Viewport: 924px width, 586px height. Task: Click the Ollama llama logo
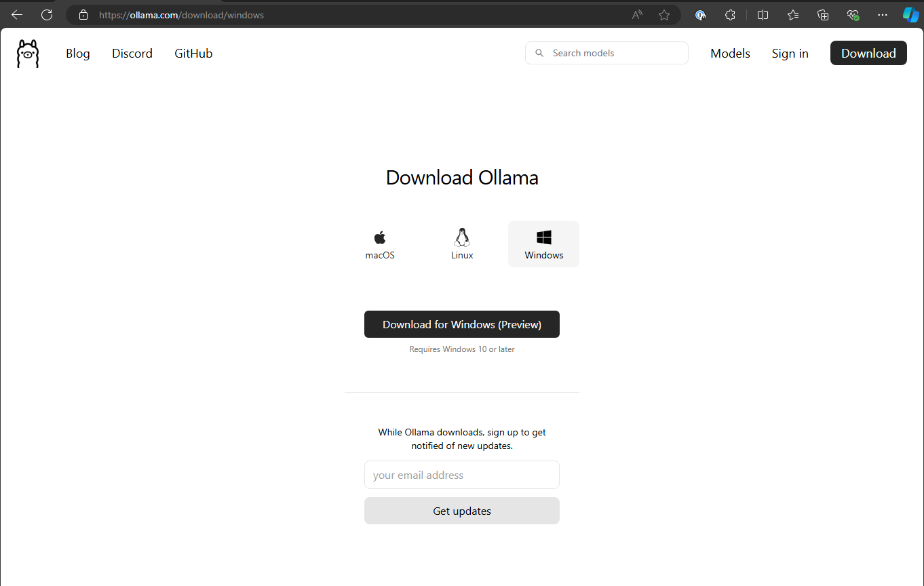28,54
